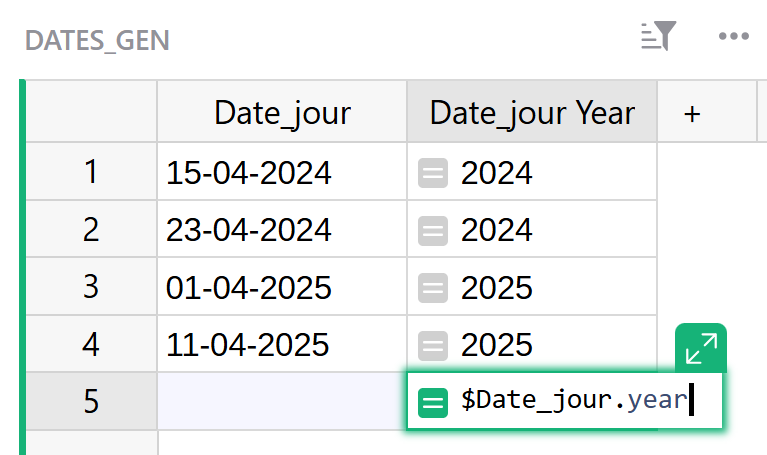Expand the formula editor with the green arrows icon

[701, 348]
